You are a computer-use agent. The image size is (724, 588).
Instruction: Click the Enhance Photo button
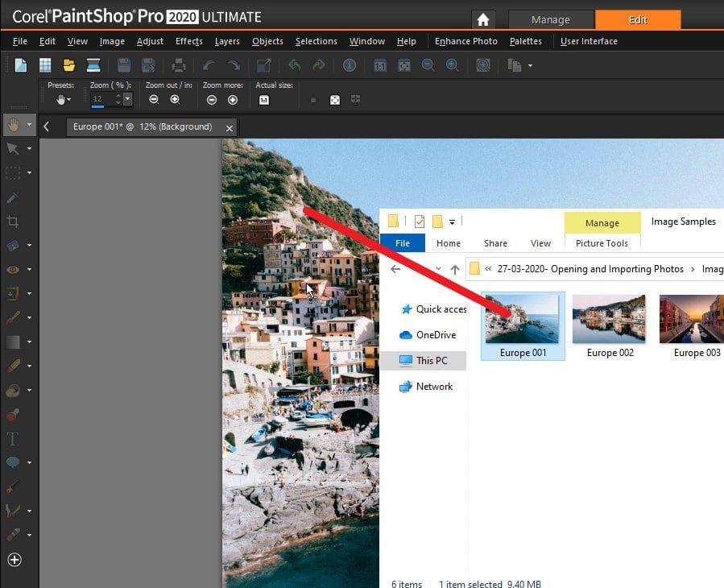pos(465,41)
